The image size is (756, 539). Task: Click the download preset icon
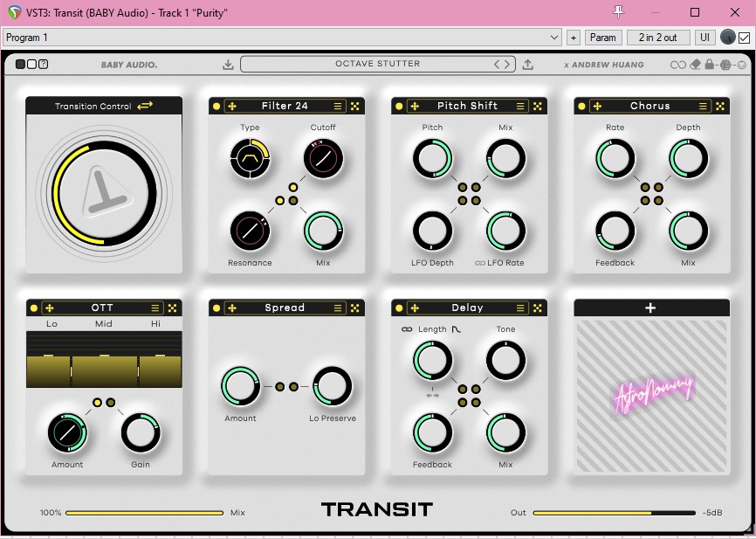coord(228,65)
